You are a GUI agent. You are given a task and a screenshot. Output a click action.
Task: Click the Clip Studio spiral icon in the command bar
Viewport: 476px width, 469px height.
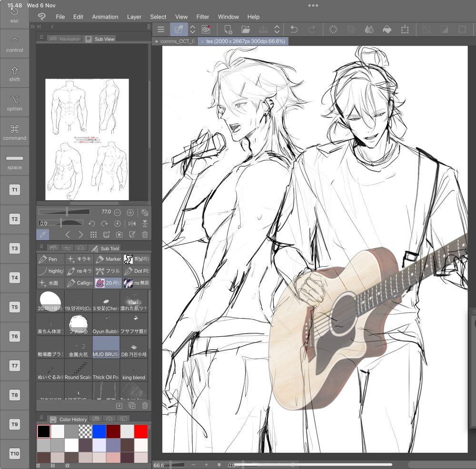click(x=206, y=29)
